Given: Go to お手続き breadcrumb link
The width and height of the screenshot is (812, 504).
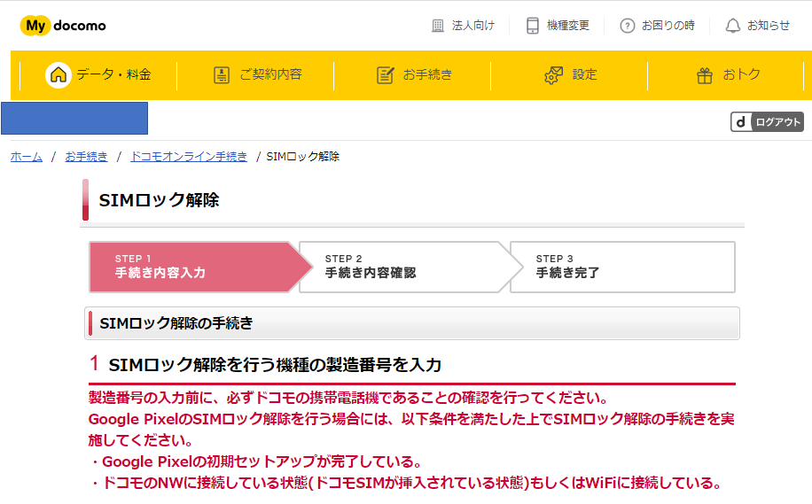Looking at the screenshot, I should click(x=86, y=156).
